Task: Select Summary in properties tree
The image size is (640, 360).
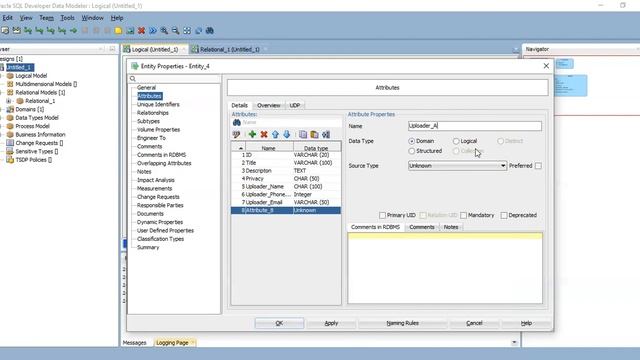Action: 148,247
